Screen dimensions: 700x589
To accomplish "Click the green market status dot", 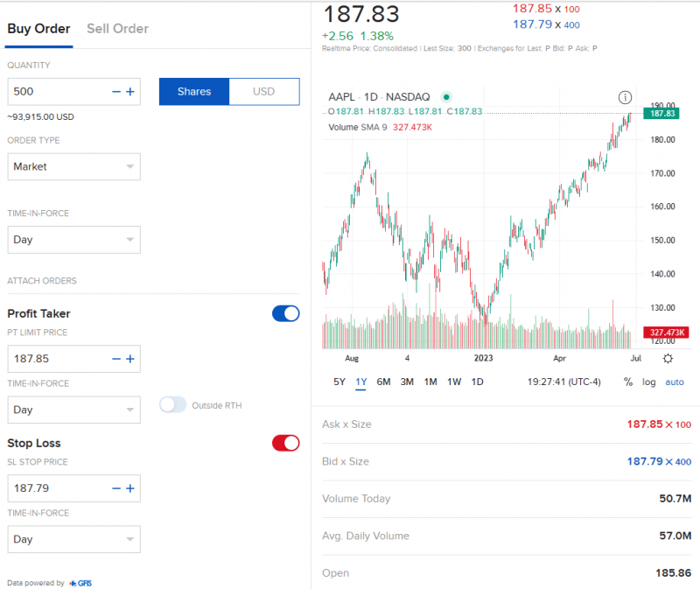I will pos(446,97).
